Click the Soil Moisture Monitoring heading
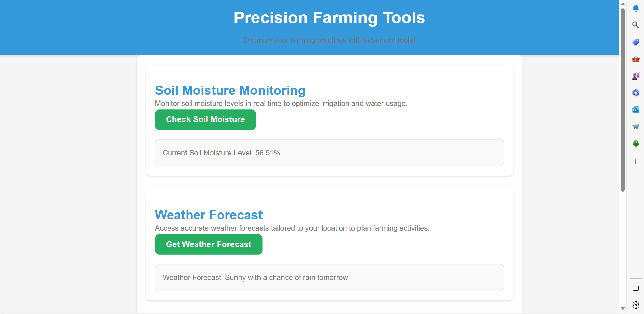Viewport: 644px width, 314px height. pos(230,90)
